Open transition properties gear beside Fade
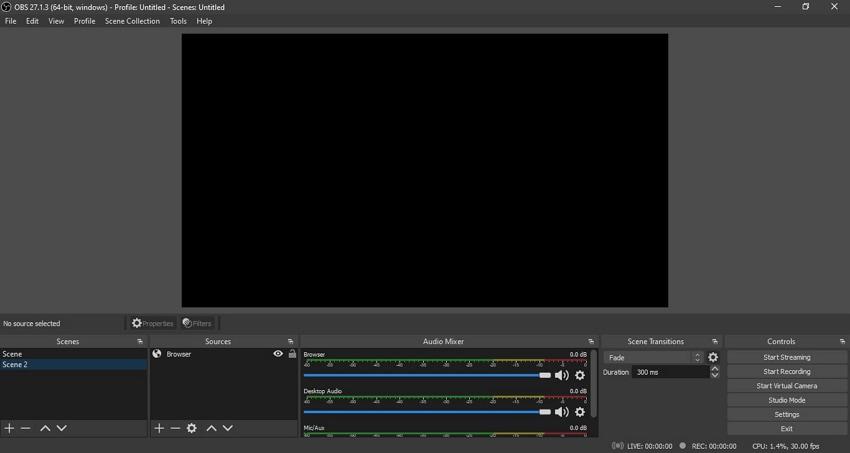 pyautogui.click(x=713, y=357)
